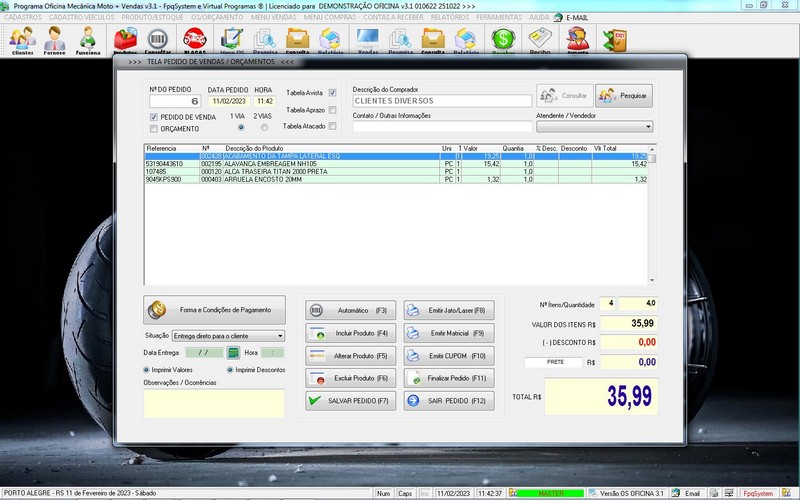Click the green dollar sign toolbar icon
The image size is (800, 500).
[503, 39]
